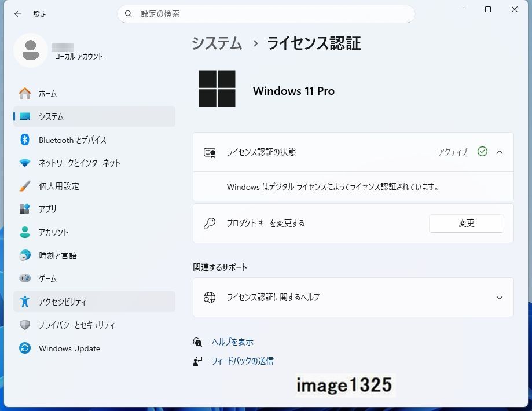
Task: Click the システム monitor icon
Action: coord(25,116)
